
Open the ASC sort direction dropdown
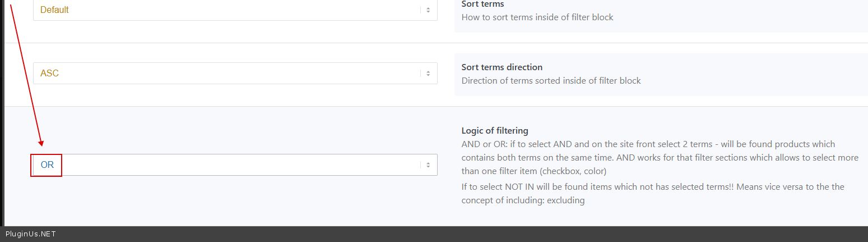[x=235, y=74]
